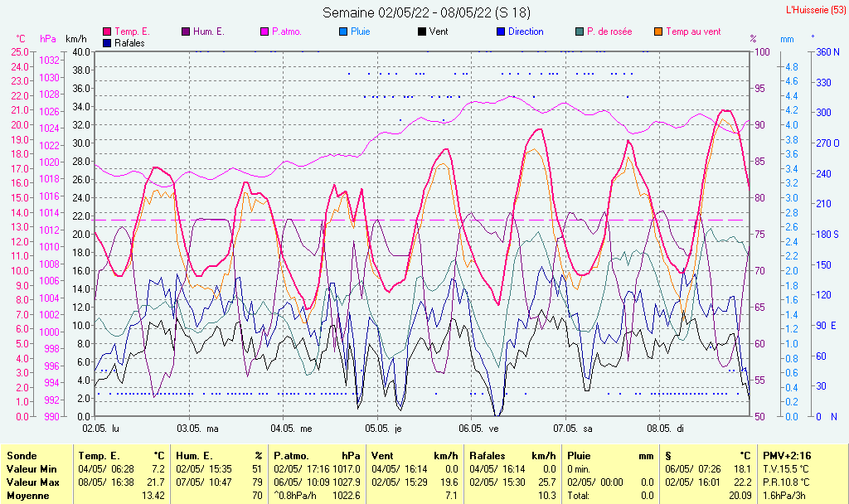
Task: Click the '90 E' direction axis label
Action: point(827,325)
